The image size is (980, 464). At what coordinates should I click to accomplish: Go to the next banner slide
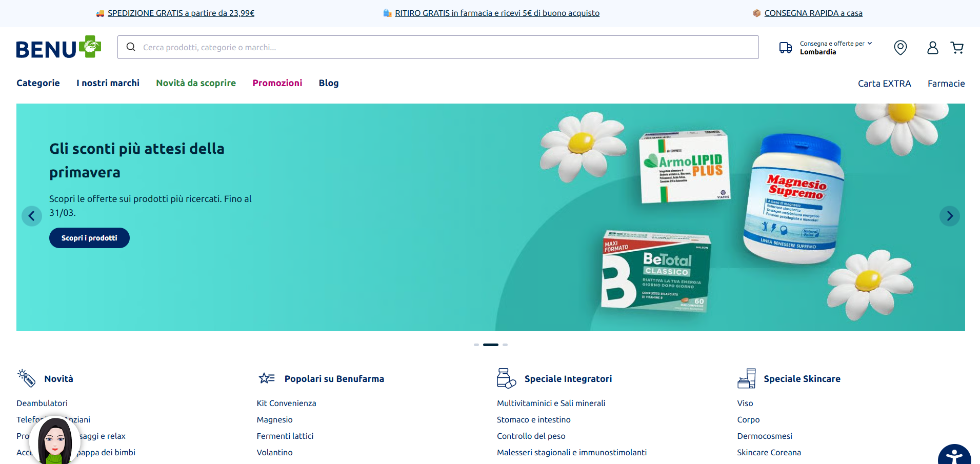tap(949, 216)
